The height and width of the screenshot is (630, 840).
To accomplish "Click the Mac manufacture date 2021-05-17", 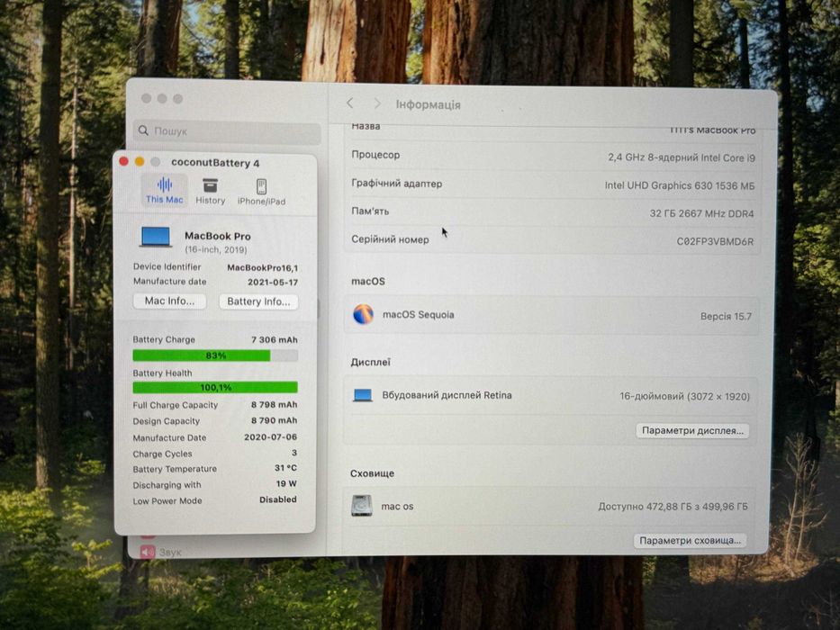I will pyautogui.click(x=273, y=283).
